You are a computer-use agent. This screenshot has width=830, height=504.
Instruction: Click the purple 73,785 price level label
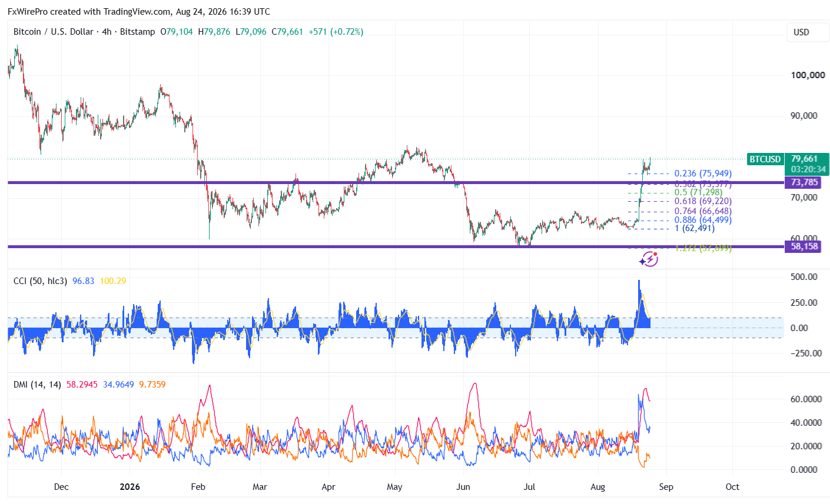[803, 182]
